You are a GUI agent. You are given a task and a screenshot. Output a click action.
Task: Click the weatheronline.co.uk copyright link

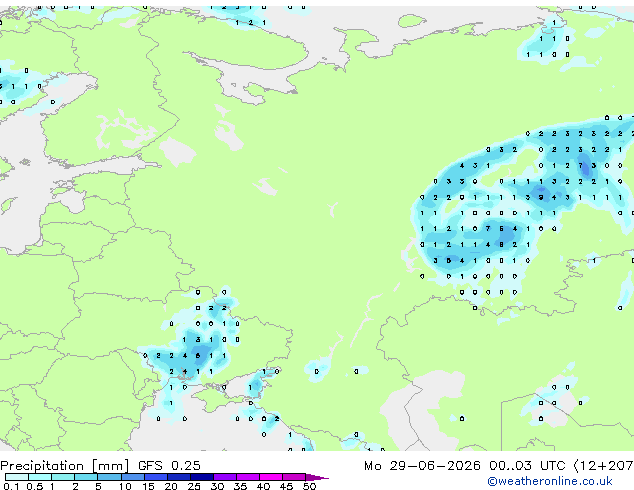[x=550, y=482]
